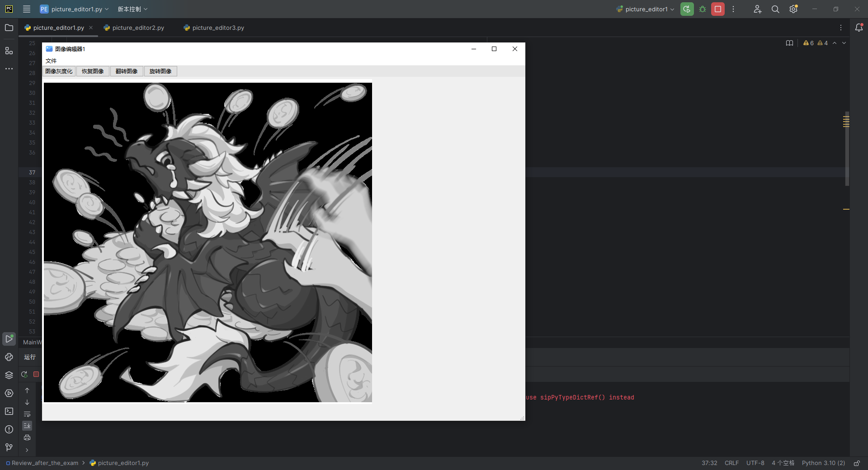The image size is (868, 470).
Task: Open the Run tool window icon
Action: tap(9, 338)
